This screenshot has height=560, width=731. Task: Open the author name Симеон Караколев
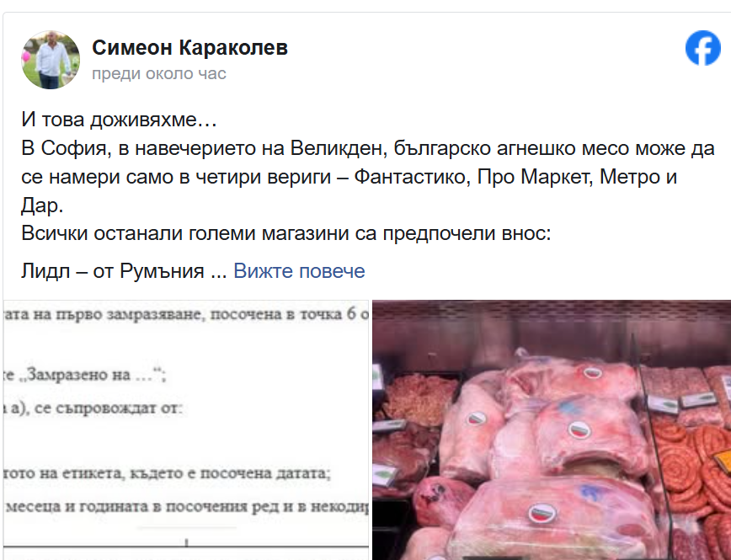pyautogui.click(x=189, y=47)
